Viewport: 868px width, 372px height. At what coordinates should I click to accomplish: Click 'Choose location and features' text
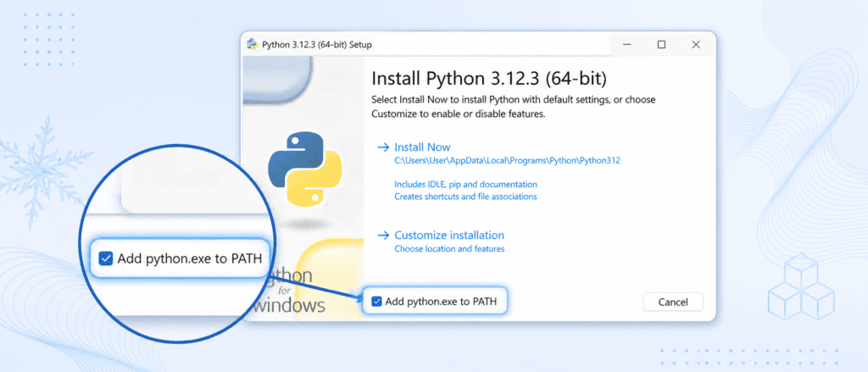(449, 249)
